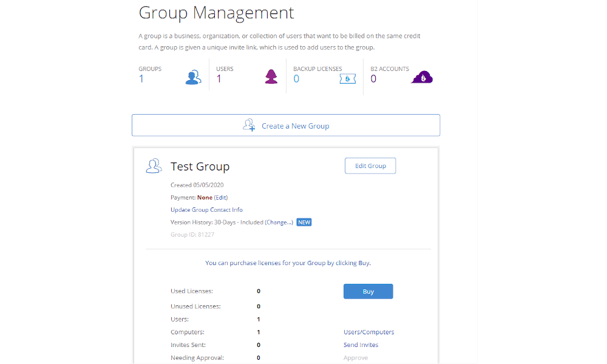
Task: Click the Groups count value 1
Action: pos(141,79)
